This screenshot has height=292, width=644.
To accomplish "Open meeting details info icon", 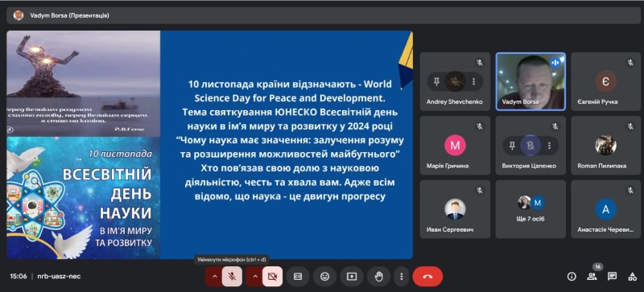I will click(x=572, y=277).
